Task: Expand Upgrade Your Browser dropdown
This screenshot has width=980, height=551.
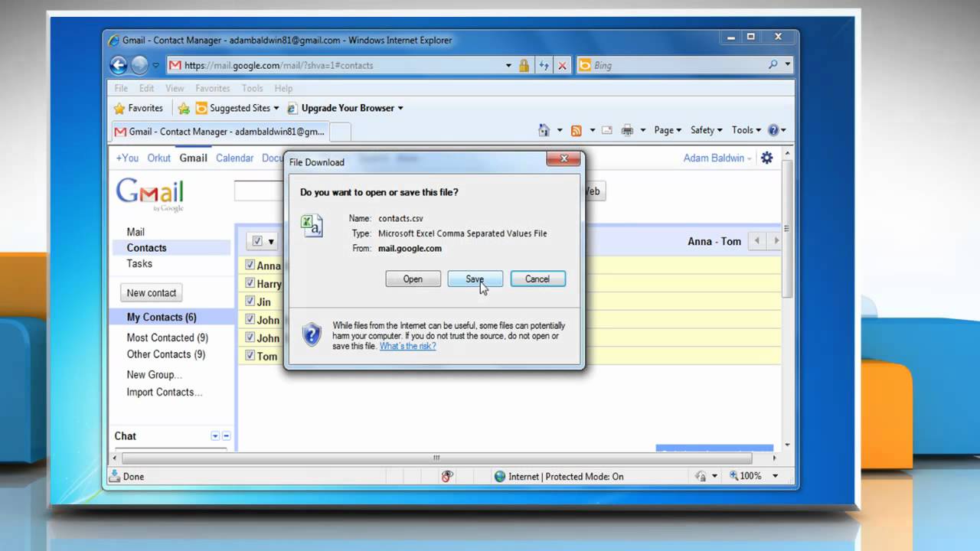Action: click(x=400, y=108)
